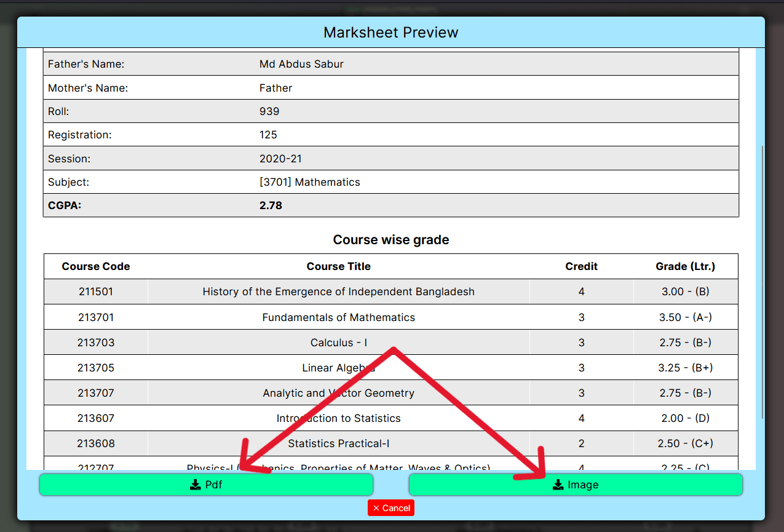Click the subject value [3701] Mathematics
Screen dimensions: 784x532
pyautogui.click(x=309, y=182)
